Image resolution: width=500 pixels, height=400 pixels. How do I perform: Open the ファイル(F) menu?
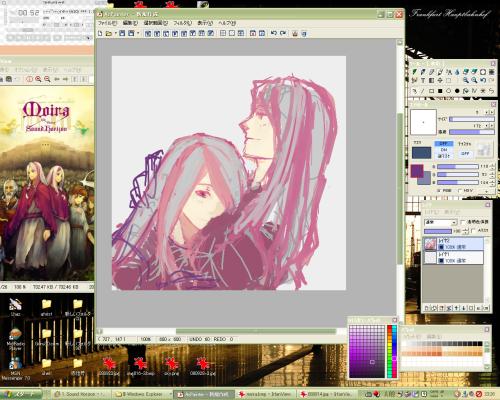pos(107,23)
